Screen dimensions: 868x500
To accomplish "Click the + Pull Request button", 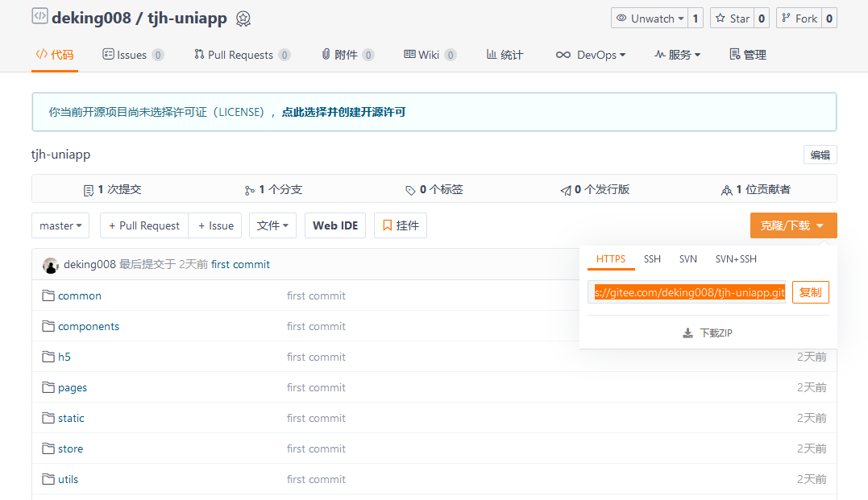I will 144,225.
